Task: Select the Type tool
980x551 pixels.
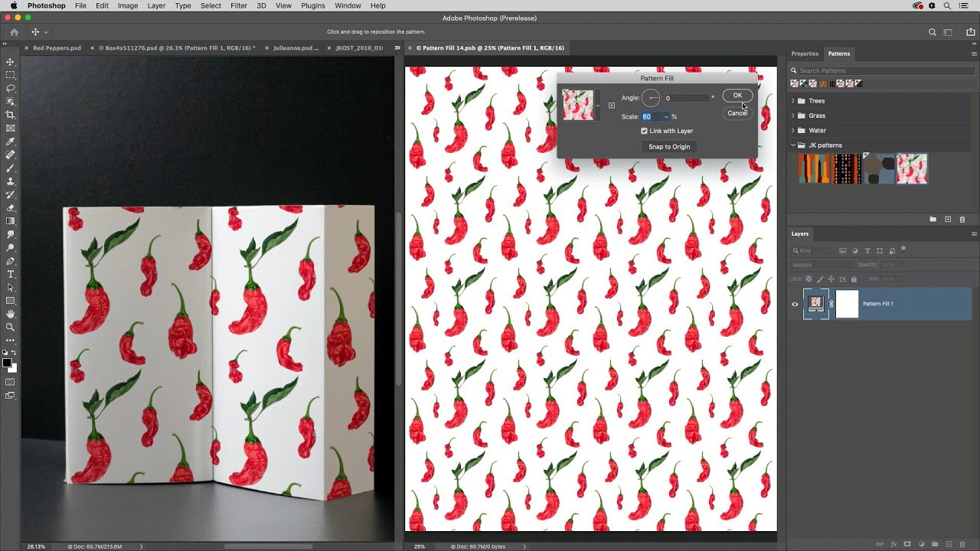Action: 11,274
